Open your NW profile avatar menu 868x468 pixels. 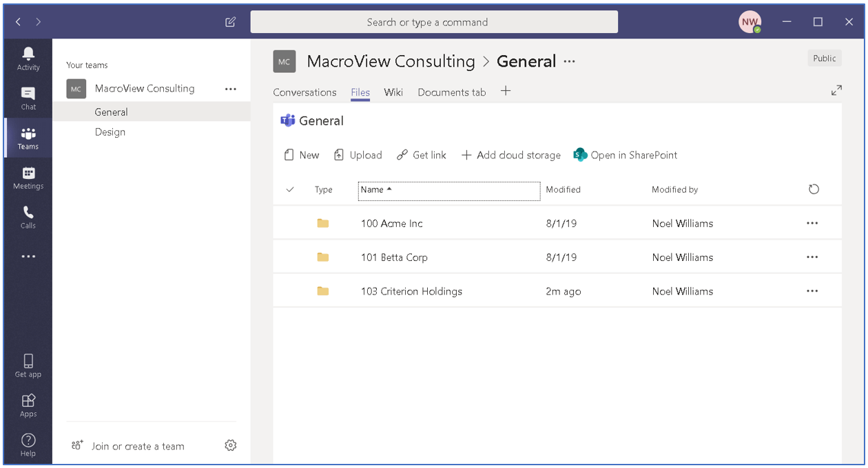pos(750,21)
